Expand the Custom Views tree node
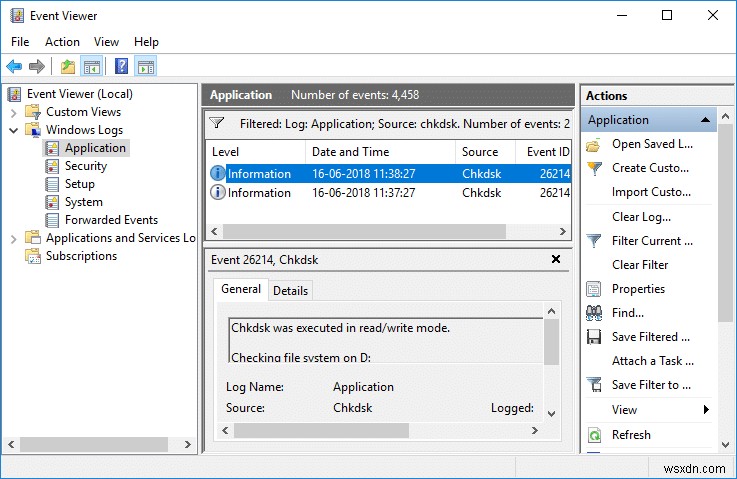The width and height of the screenshot is (737, 479). point(13,112)
